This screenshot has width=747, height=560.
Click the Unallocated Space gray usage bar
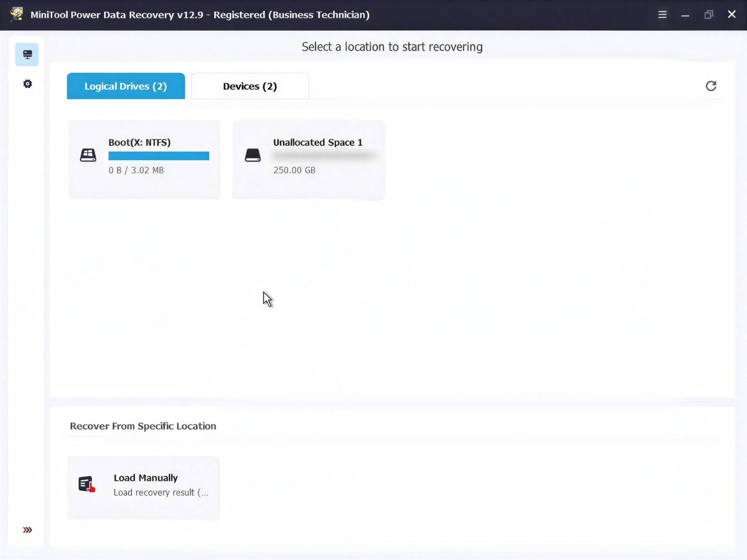coord(324,156)
